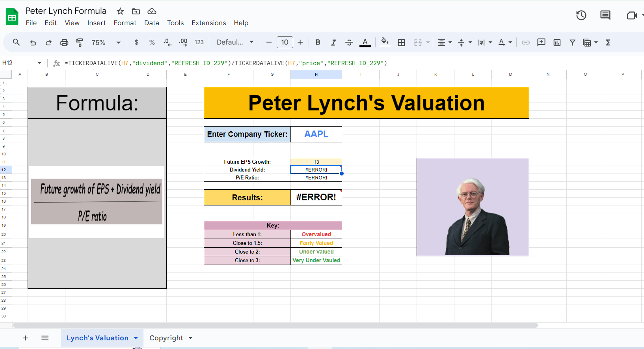Screen dimensions: 644x349
Task: Open the comments panel icon
Action: click(605, 15)
